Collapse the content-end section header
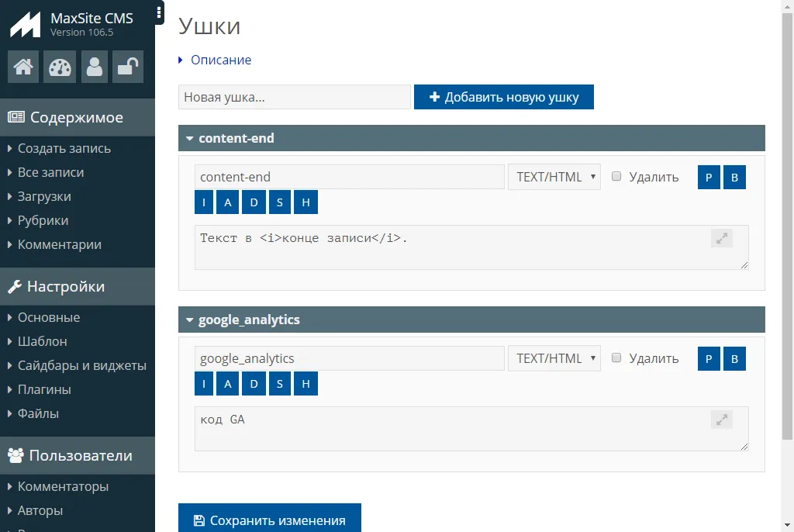The height and width of the screenshot is (532, 794). pyautogui.click(x=236, y=138)
